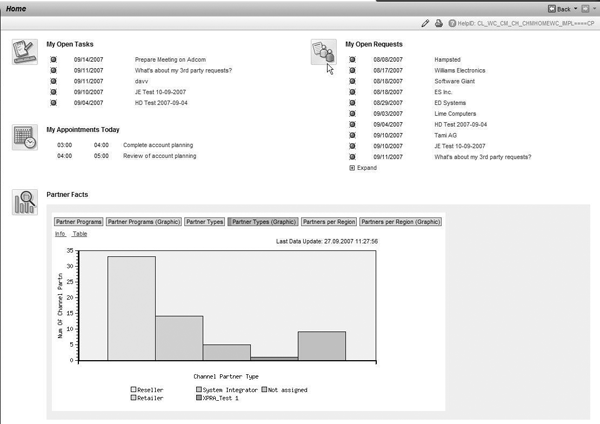
Task: Expand the My Open Requests list
Action: (x=363, y=168)
